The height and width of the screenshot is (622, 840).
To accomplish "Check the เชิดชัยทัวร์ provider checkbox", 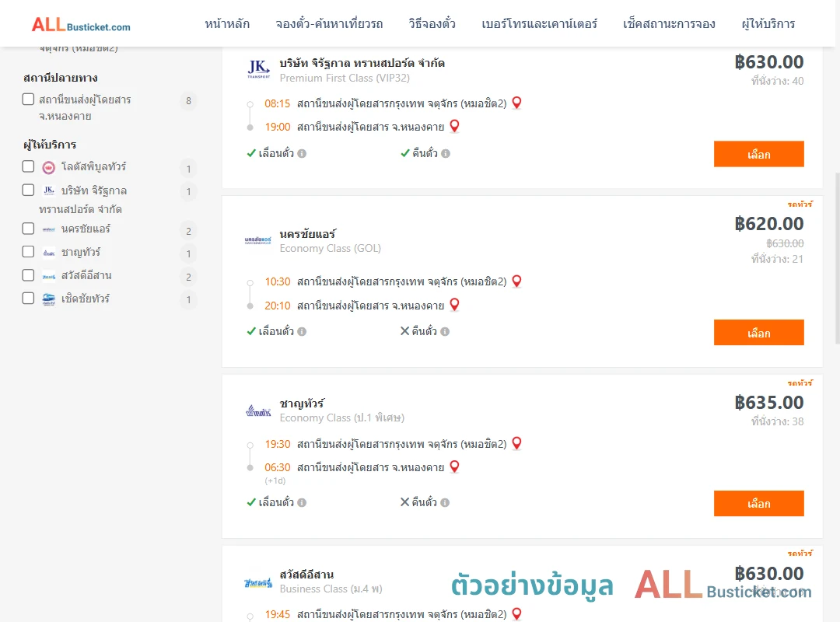I will tap(29, 298).
